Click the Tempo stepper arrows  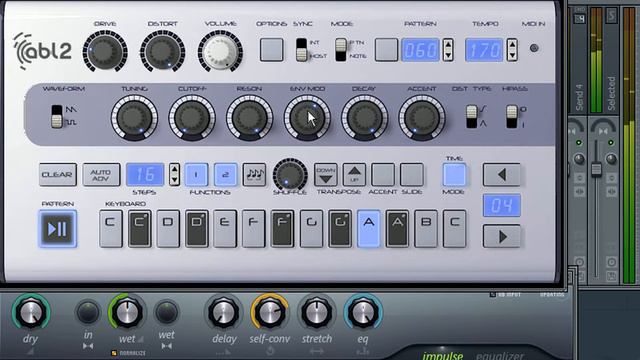pos(512,50)
